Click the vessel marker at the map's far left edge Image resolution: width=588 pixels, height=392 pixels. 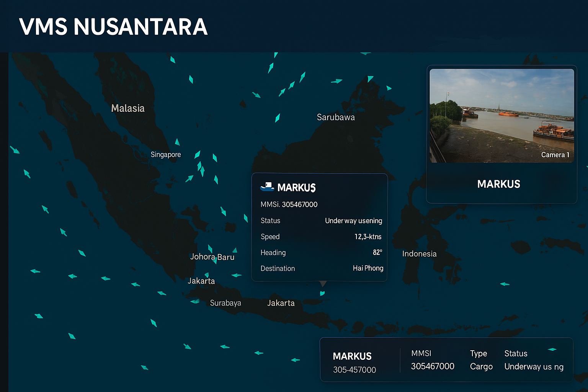(15, 150)
